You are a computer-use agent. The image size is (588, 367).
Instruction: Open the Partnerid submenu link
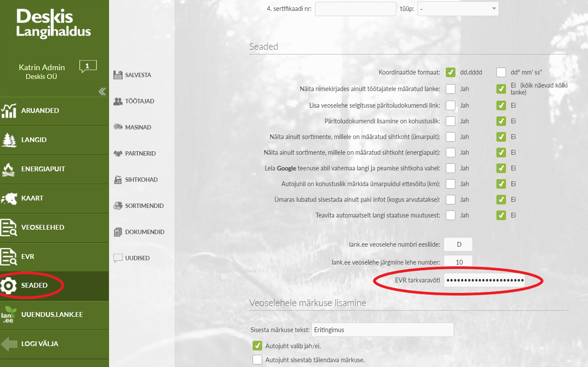coord(140,153)
